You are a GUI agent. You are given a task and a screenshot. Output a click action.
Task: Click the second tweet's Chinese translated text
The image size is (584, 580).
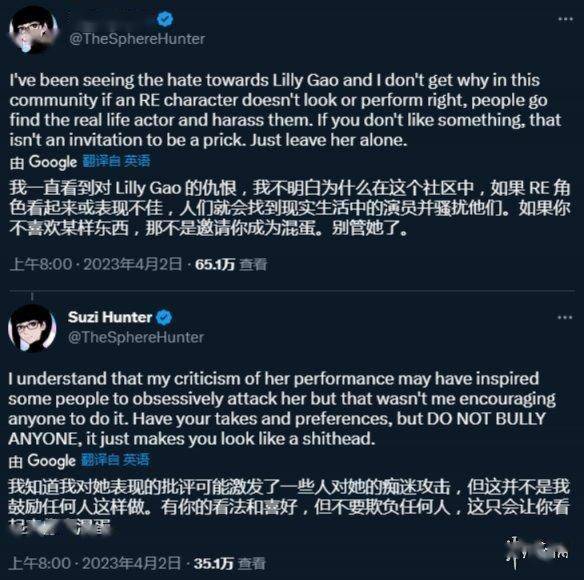pyautogui.click(x=289, y=507)
